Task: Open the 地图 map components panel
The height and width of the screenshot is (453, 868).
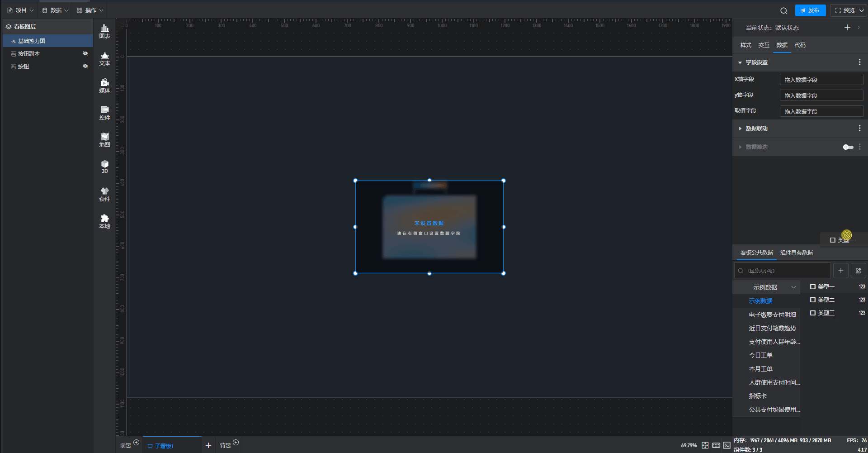Action: 104,140
